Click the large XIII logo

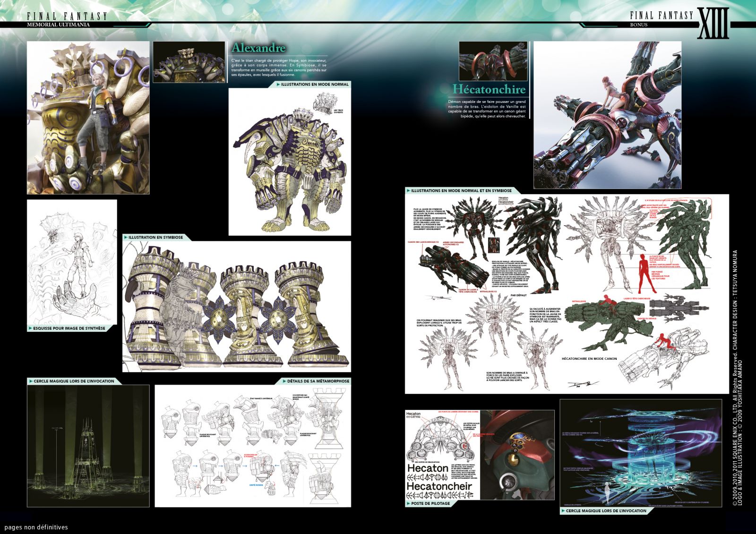tap(713, 23)
